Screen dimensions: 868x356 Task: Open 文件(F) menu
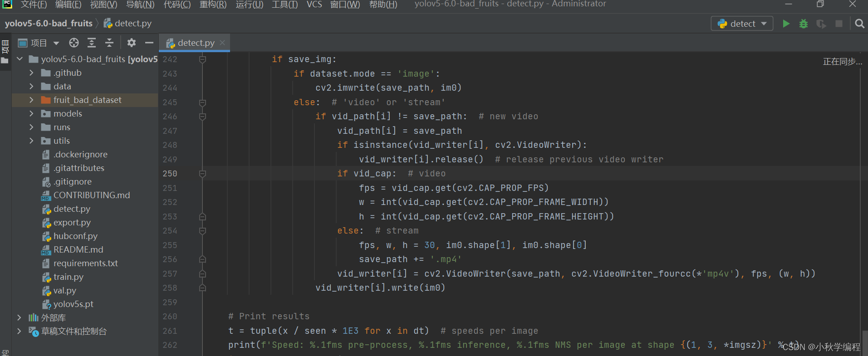[34, 5]
